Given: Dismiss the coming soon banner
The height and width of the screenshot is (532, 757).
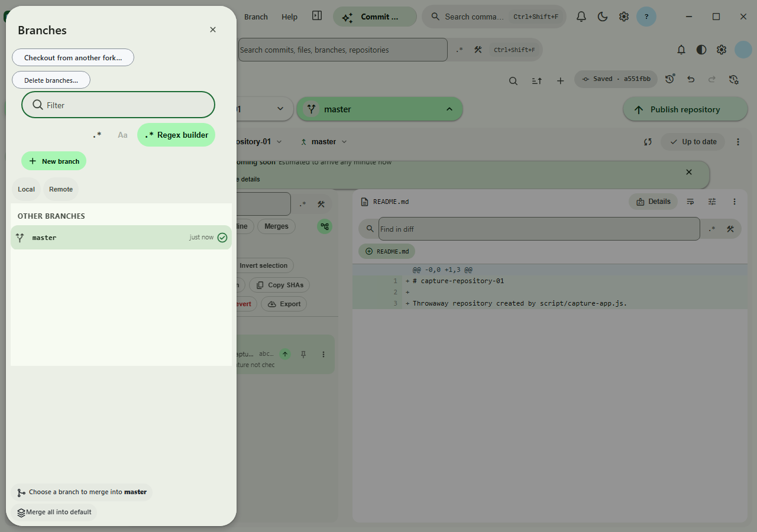Looking at the screenshot, I should (x=688, y=172).
